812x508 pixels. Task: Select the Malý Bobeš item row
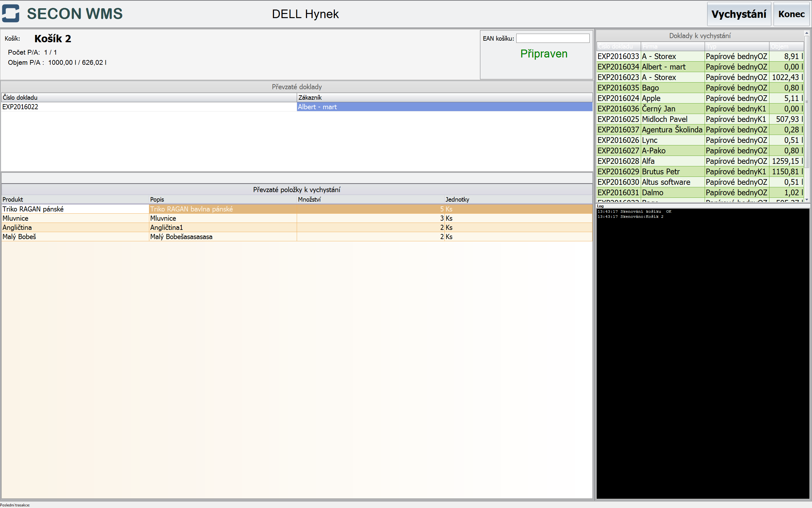coord(74,237)
